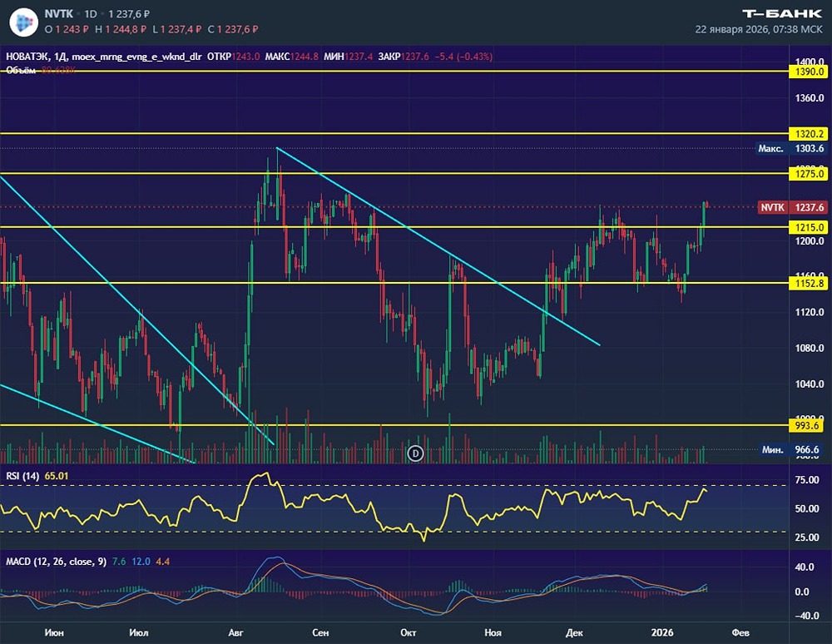
Task: Click the RSI 75.00 scale value
Action: tap(806, 480)
